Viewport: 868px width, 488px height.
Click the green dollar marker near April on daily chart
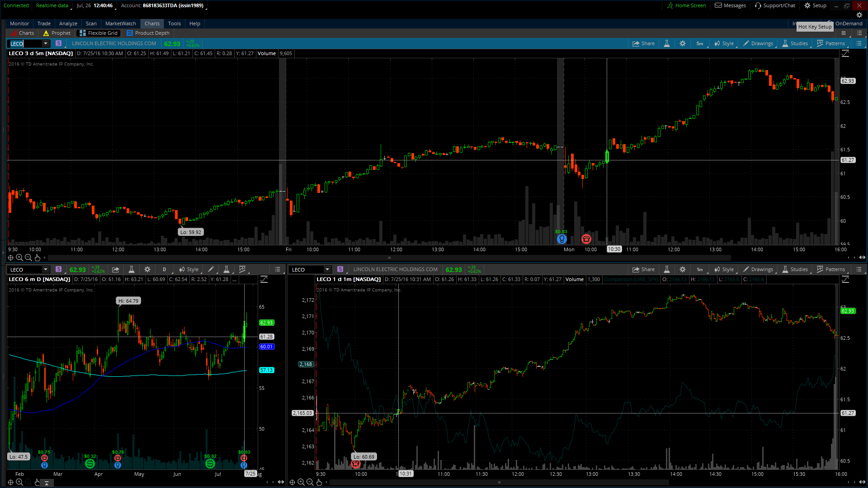click(x=90, y=464)
